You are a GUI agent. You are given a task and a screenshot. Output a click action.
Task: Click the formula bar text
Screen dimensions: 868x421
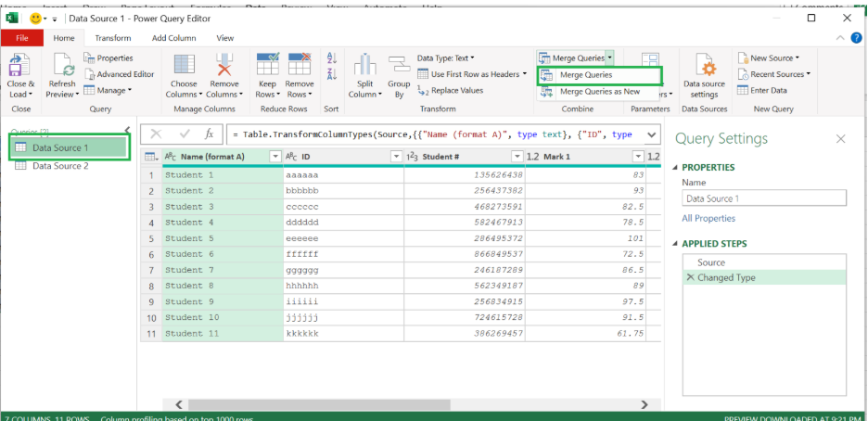pos(432,134)
